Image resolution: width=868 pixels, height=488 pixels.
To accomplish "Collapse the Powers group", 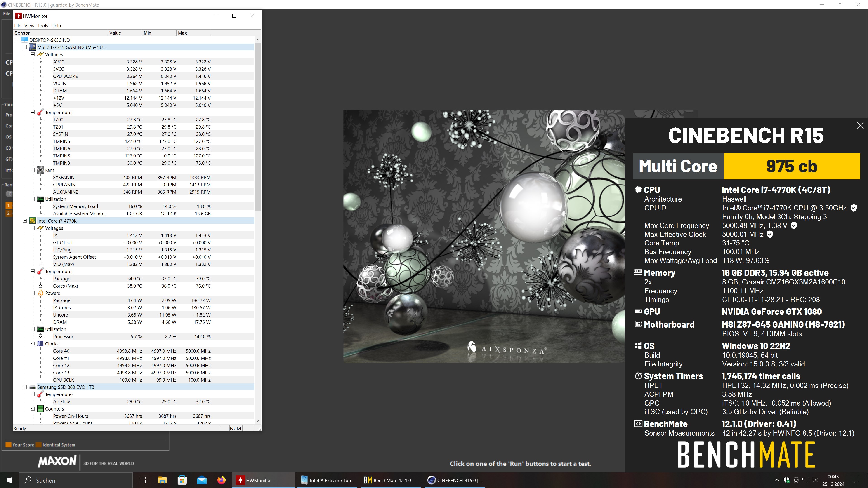I will [x=33, y=293].
